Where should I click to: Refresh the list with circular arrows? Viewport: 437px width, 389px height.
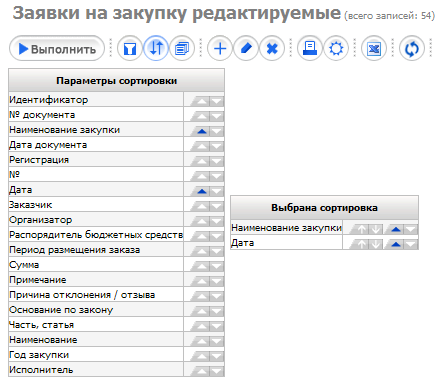tap(412, 49)
